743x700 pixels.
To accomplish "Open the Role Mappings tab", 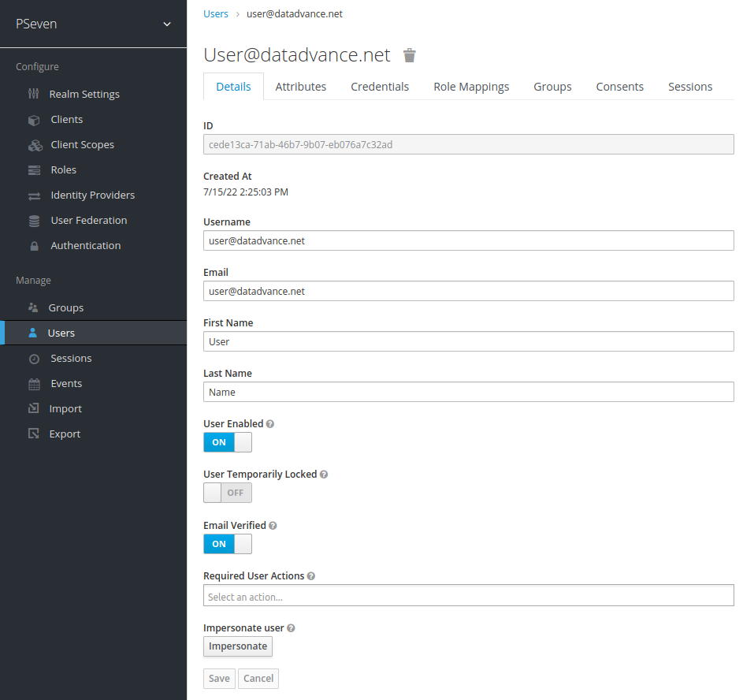I will [x=471, y=87].
